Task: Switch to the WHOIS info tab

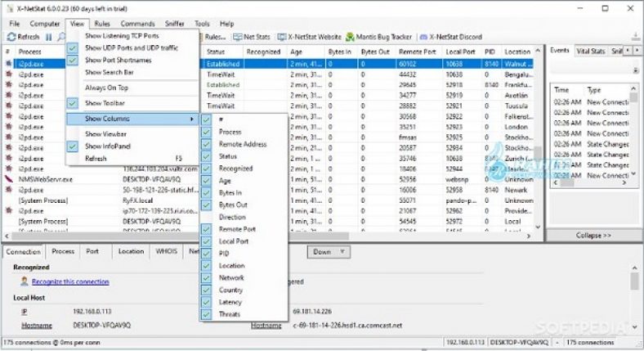Action: pyautogui.click(x=167, y=251)
